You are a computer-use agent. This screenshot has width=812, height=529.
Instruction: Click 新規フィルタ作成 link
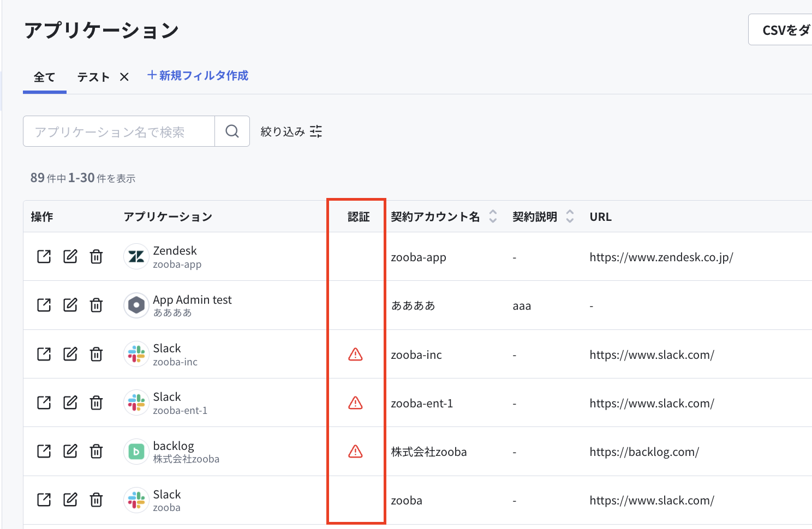coord(198,76)
